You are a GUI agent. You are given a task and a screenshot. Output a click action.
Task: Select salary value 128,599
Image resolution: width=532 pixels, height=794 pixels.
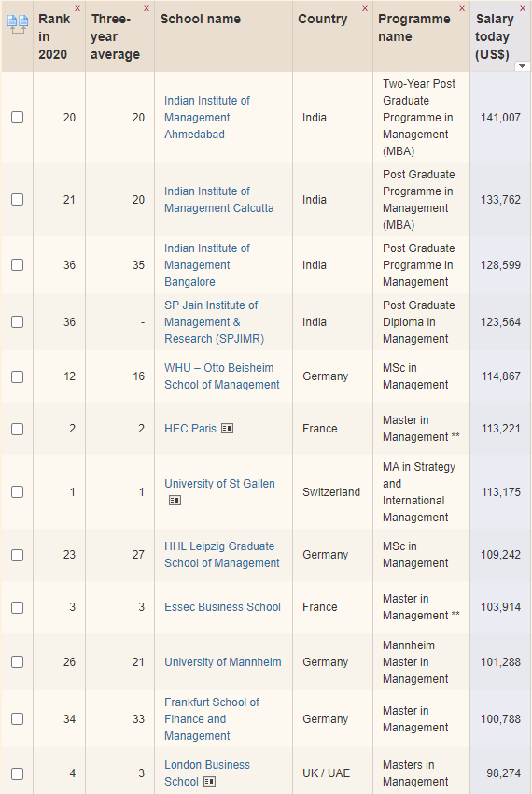pyautogui.click(x=500, y=265)
